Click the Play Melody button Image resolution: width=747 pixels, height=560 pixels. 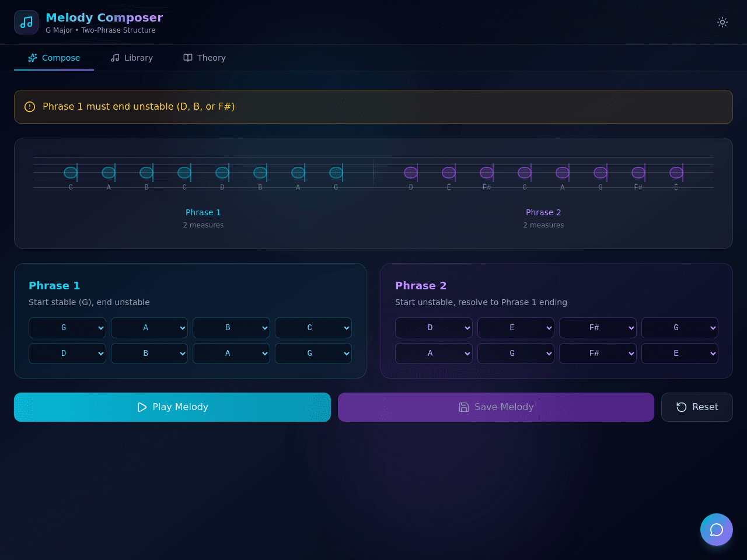tap(172, 407)
